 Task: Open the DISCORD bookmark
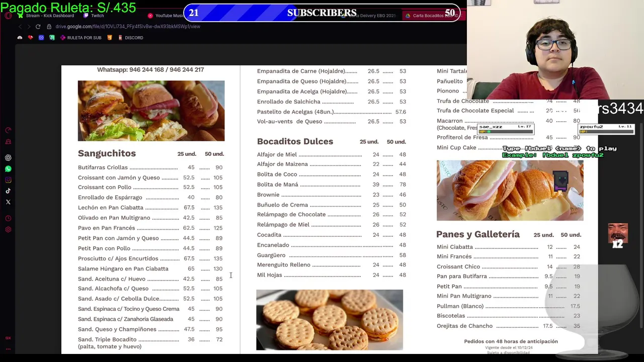pos(130,38)
